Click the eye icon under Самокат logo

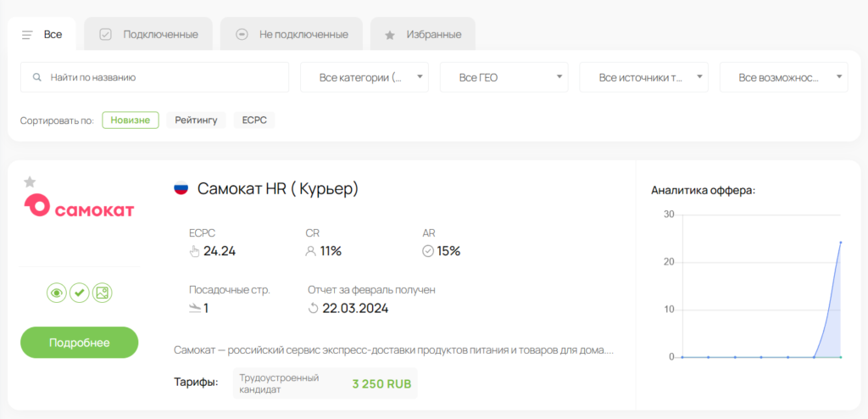tap(57, 293)
